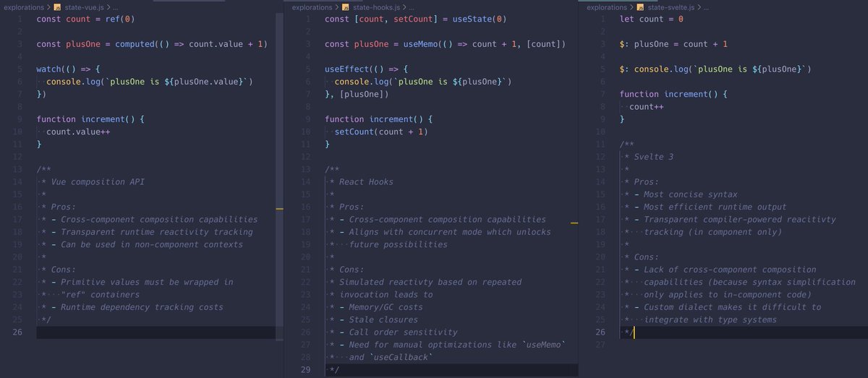This screenshot has height=378, width=868.
Task: Click the JS file icon beside state-vue.js
Action: tap(58, 7)
